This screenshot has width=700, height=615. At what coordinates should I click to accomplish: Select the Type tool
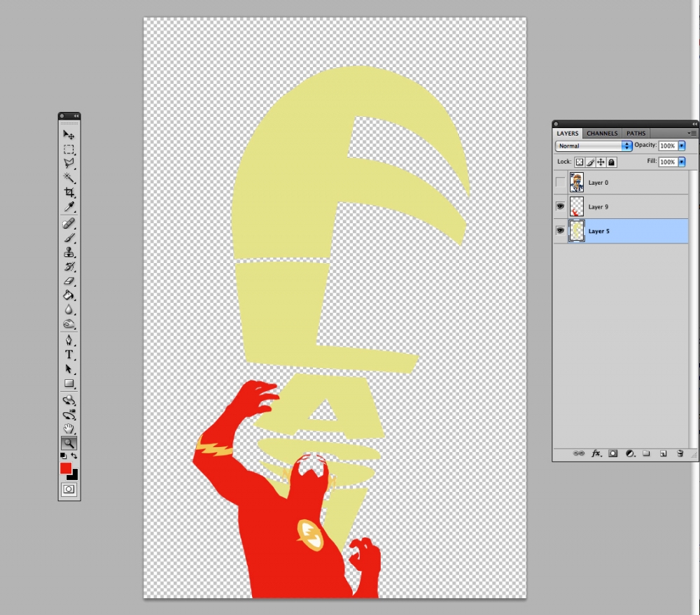click(69, 355)
